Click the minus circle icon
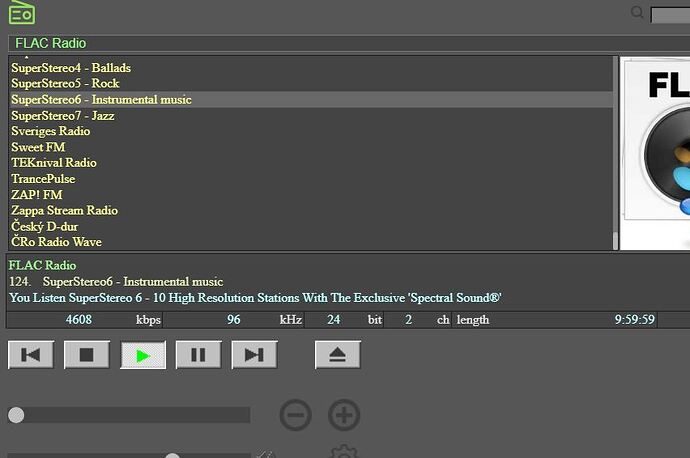Image resolution: width=690 pixels, height=458 pixels. 296,415
